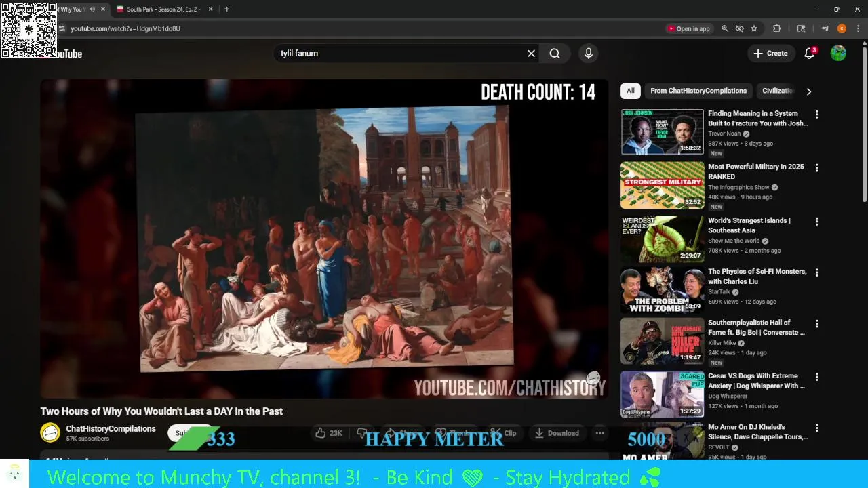Mute the tab via its speaker icon
This screenshot has height=488, width=868.
point(92,9)
